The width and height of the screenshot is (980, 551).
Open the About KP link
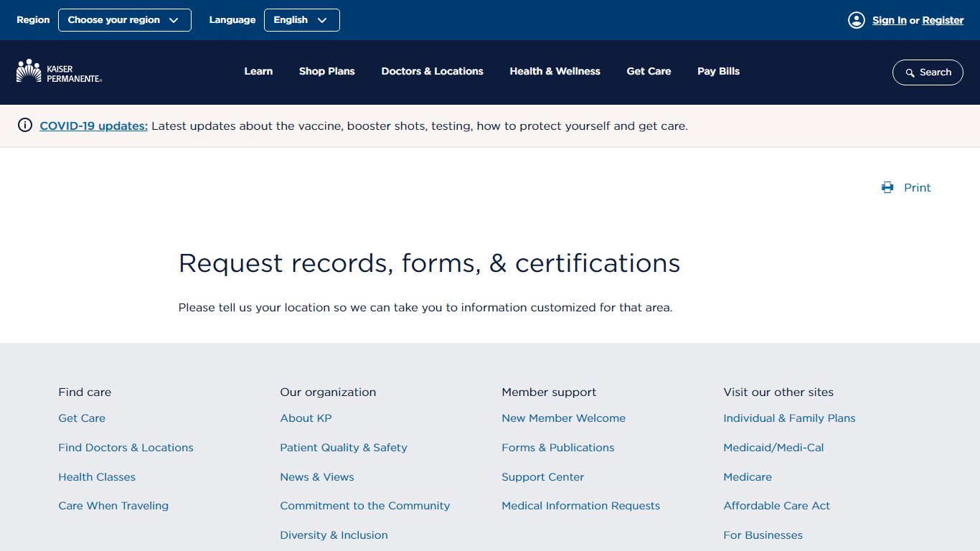point(306,418)
